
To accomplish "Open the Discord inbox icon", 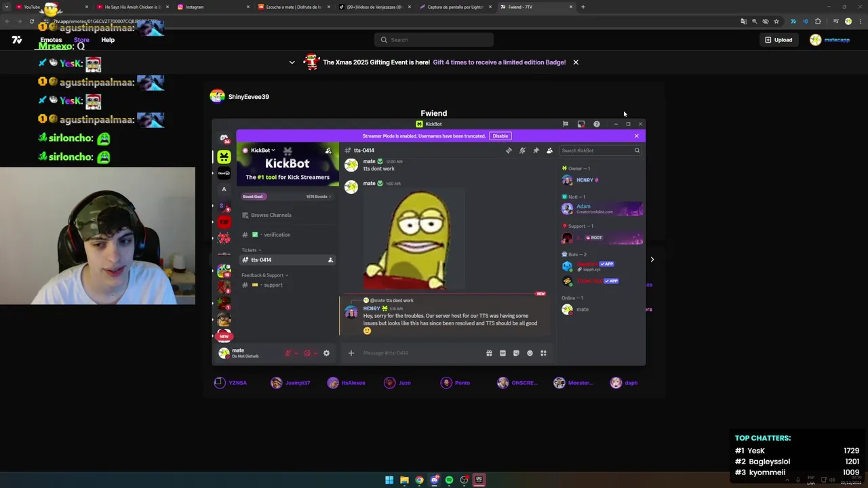I will click(x=581, y=124).
